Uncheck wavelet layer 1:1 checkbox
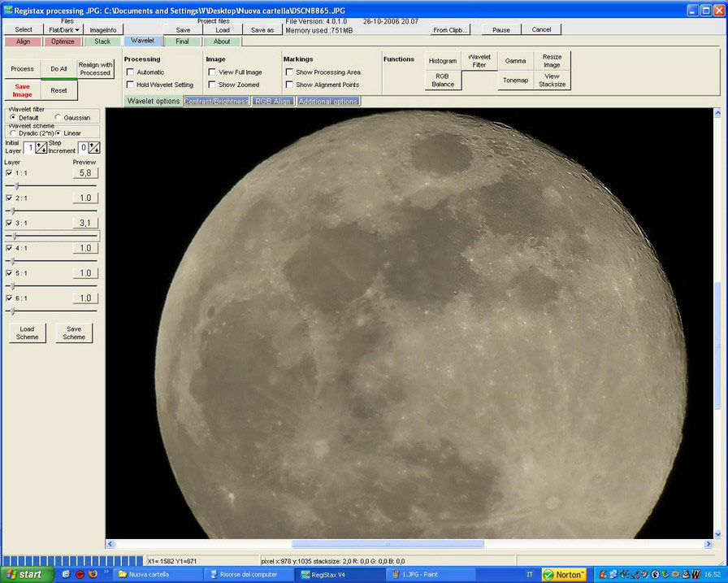 pyautogui.click(x=9, y=173)
